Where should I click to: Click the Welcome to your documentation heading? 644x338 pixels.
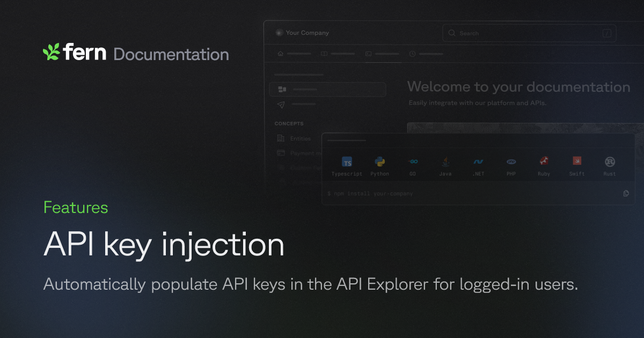pyautogui.click(x=518, y=87)
